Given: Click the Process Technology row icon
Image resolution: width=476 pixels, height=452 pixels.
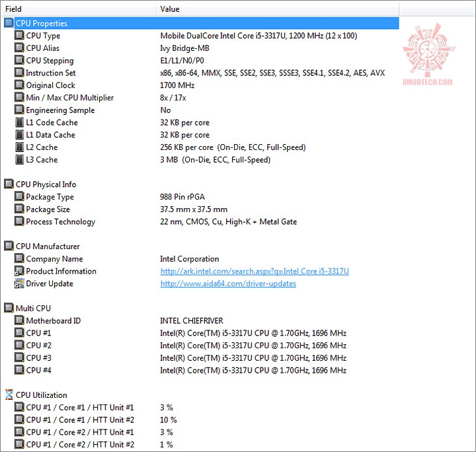Looking at the screenshot, I should 19,221.
